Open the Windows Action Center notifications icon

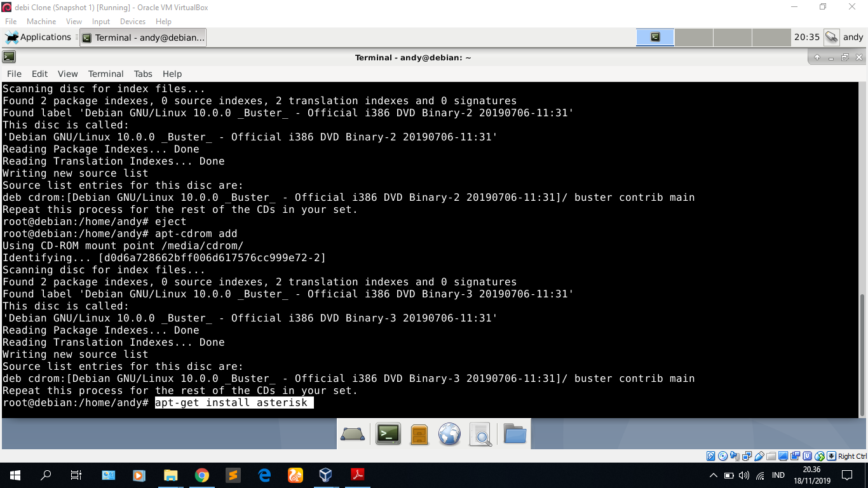click(x=847, y=475)
